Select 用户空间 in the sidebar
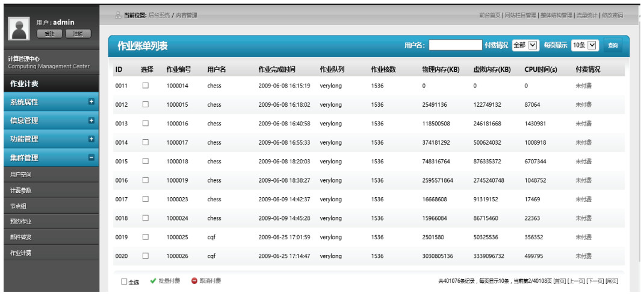Image resolution: width=644 pixels, height=296 pixels. [x=51, y=175]
